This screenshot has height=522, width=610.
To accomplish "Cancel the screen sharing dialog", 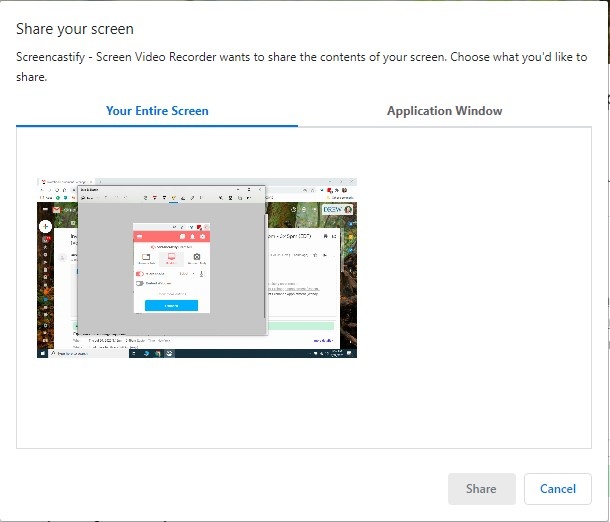I will [x=558, y=489].
